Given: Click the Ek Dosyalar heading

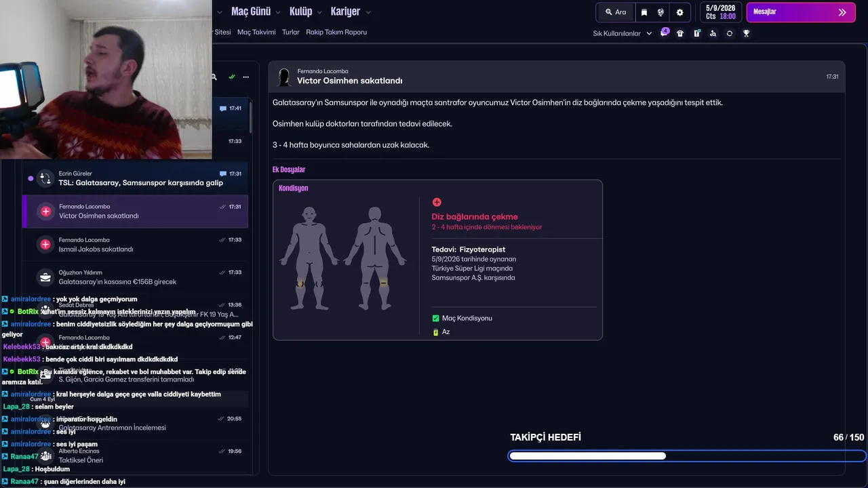Looking at the screenshot, I should 289,169.
